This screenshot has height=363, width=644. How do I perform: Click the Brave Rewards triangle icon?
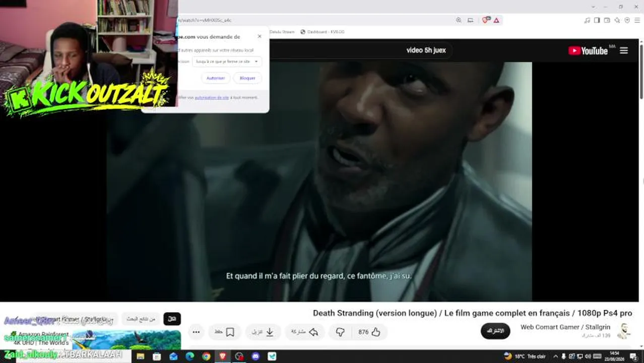(496, 20)
